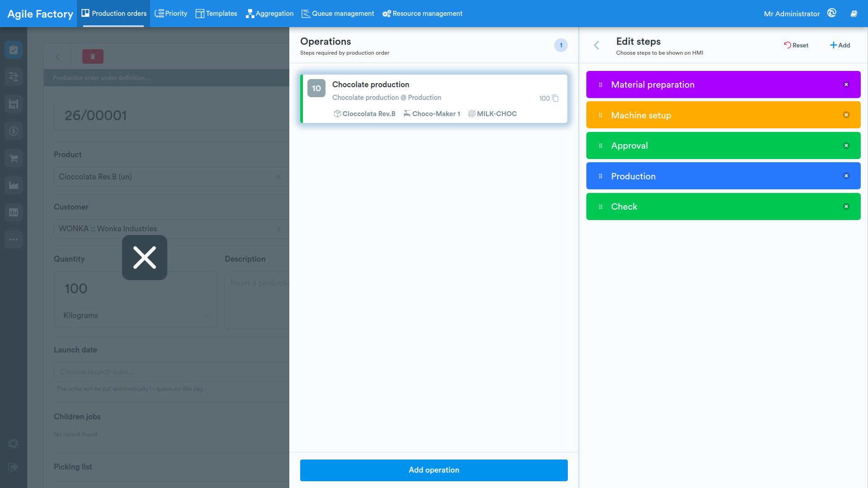The width and height of the screenshot is (868, 488).
Task: Reset the edited steps
Action: (x=796, y=45)
